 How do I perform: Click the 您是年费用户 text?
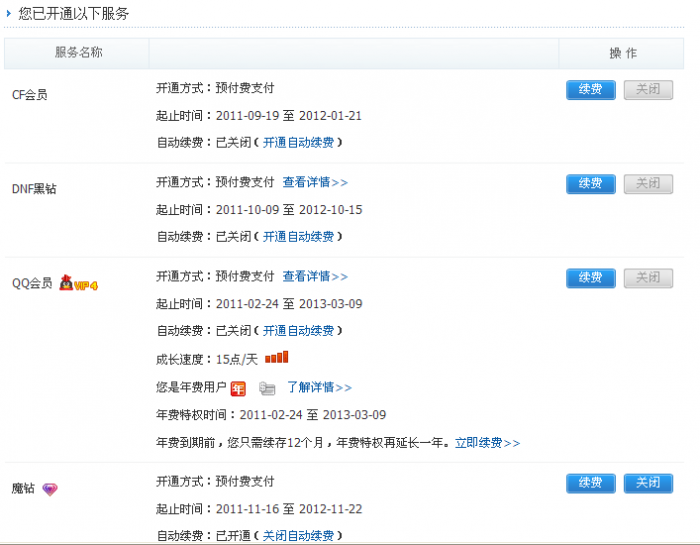[x=191, y=387]
